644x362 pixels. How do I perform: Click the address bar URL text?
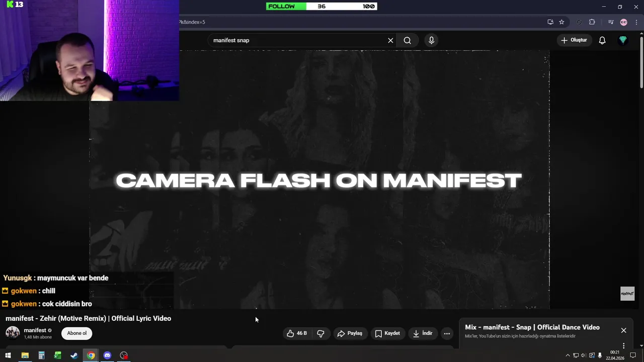192,22
